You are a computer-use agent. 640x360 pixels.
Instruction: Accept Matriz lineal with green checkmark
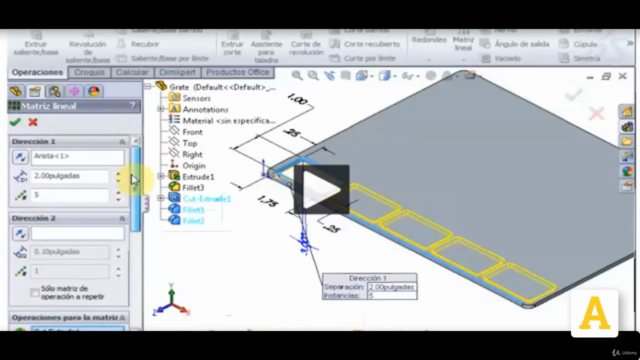point(15,122)
